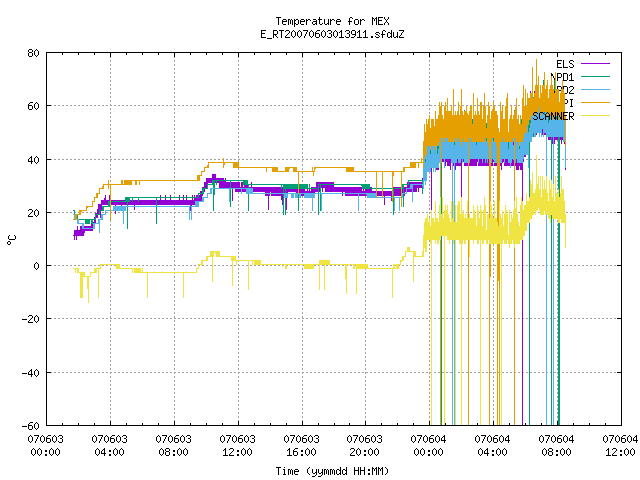Click the x-axis tick label 070604 08:00

tap(557, 446)
